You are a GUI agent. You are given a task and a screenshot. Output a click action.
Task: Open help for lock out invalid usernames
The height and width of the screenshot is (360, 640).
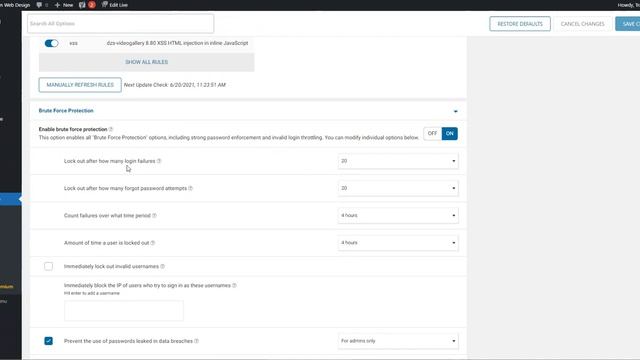162,267
